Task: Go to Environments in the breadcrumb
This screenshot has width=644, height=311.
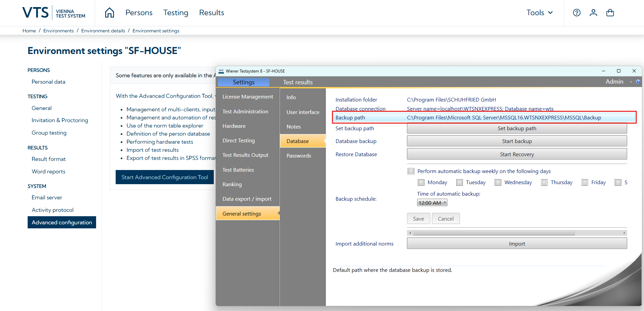Action: pos(58,31)
